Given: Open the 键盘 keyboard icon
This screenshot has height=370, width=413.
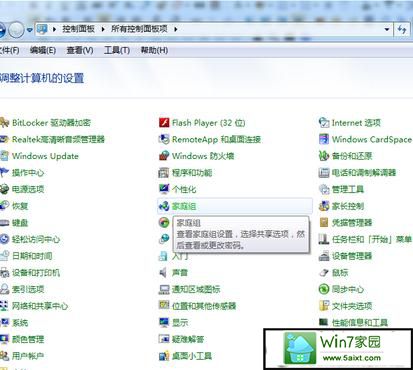Looking at the screenshot, I should pyautogui.click(x=4, y=223).
